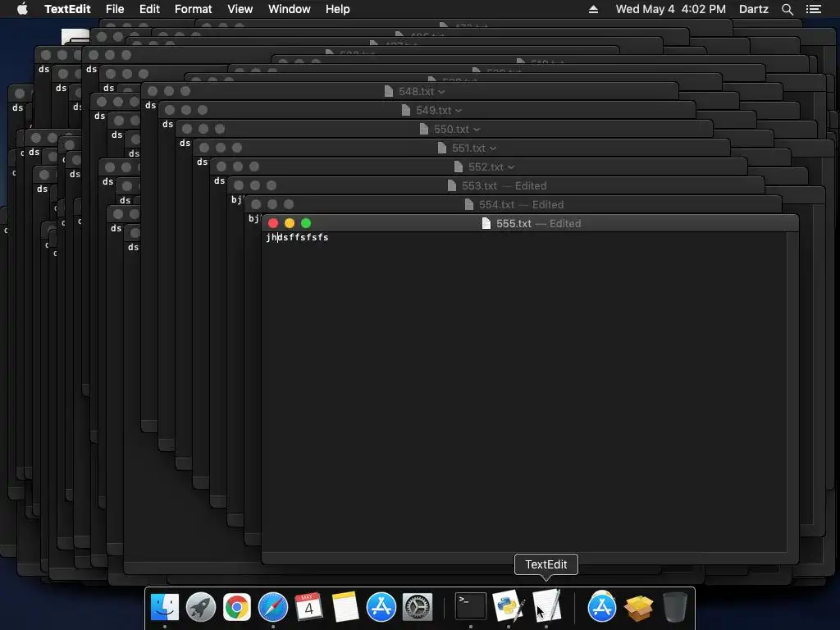Open the View menu
840x630 pixels.
click(x=240, y=9)
